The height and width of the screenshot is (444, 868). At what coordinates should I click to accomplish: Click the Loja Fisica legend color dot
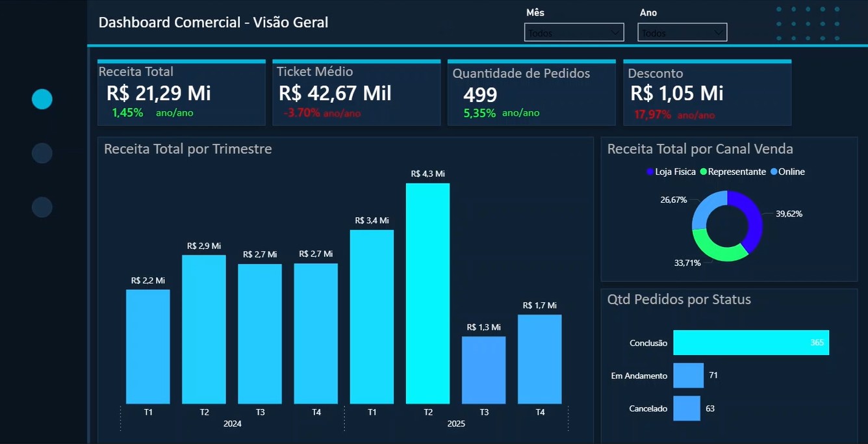point(650,172)
